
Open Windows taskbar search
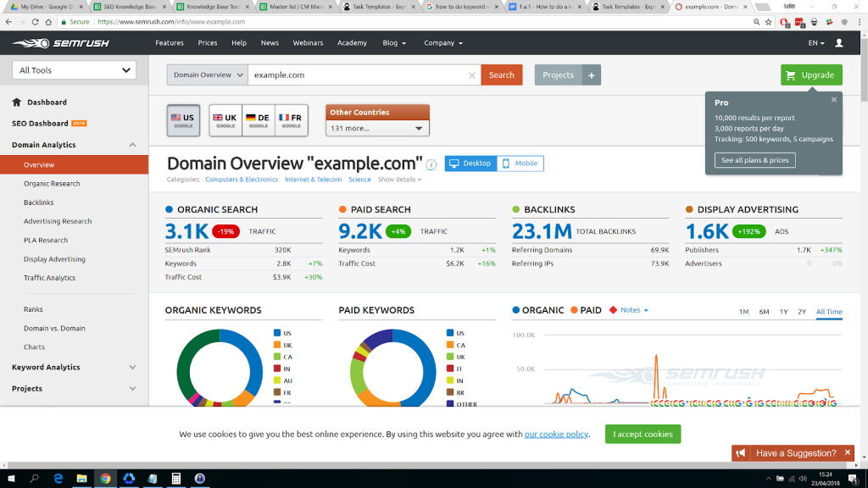click(x=34, y=479)
